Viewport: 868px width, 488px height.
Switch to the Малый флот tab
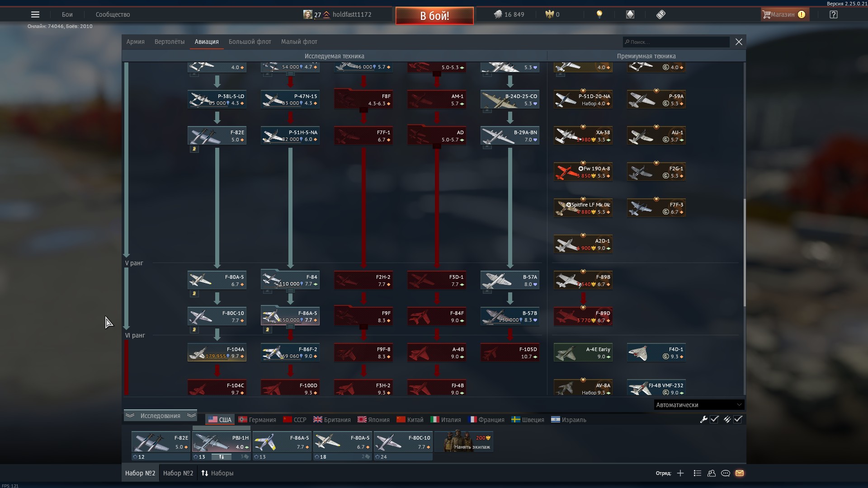tap(299, 42)
